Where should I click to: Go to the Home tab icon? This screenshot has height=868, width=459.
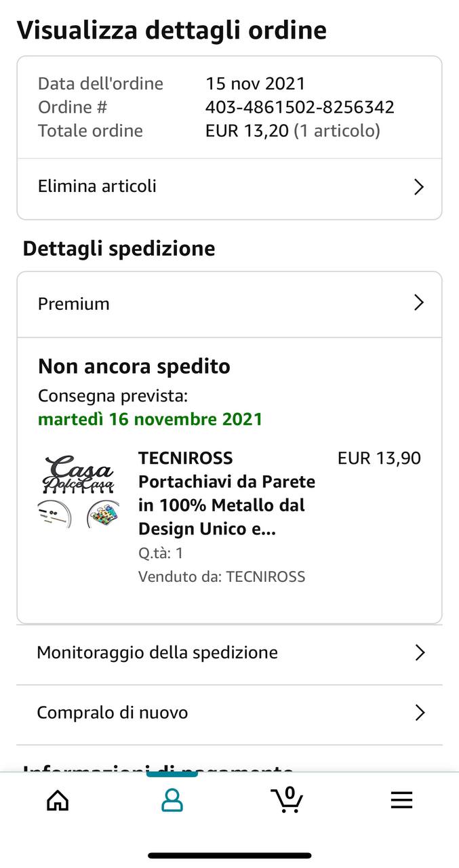(x=58, y=800)
